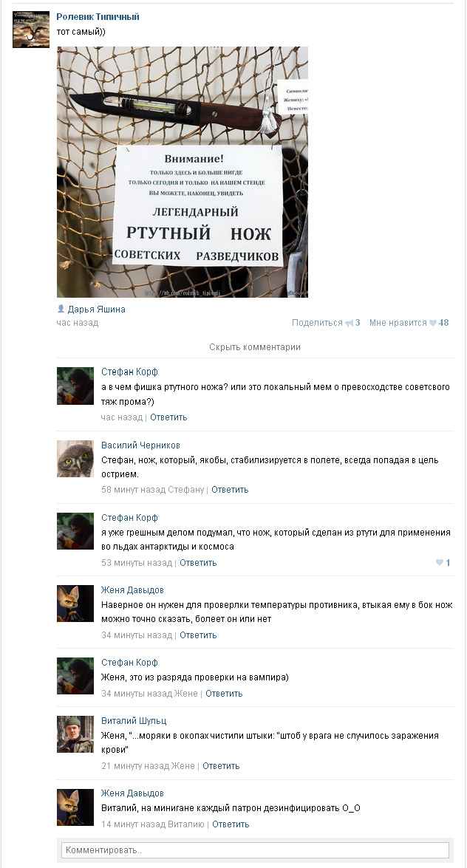Open Женя Давыдов's fox avatar in last comment

75,807
